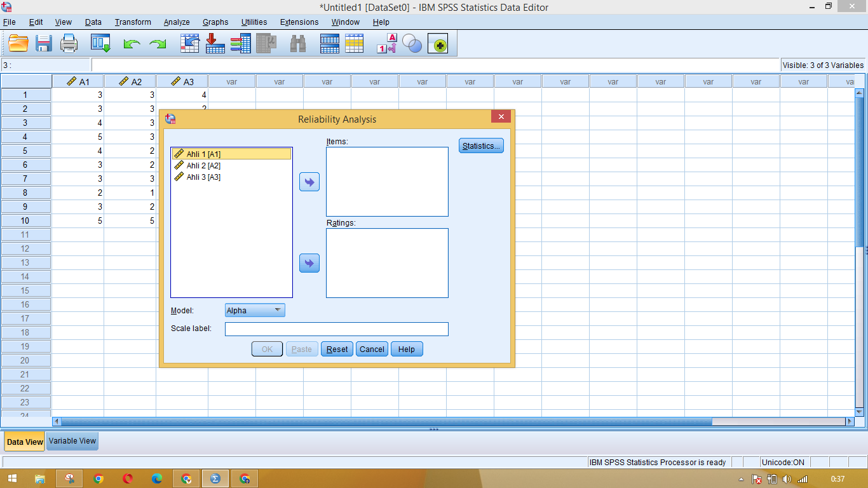Click the Go to variable icon
This screenshot has height=488, width=868.
(215, 43)
